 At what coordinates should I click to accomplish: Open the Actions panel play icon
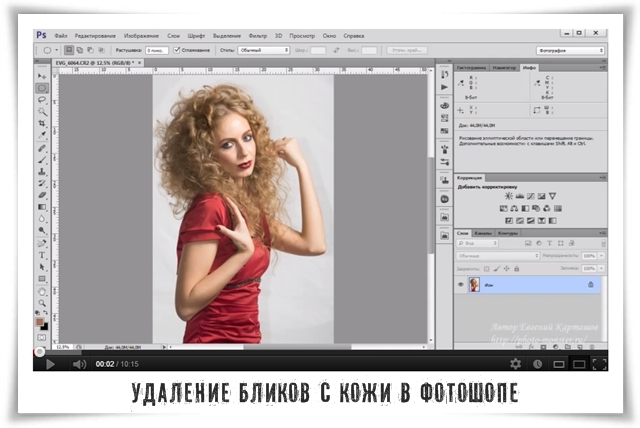[444, 87]
